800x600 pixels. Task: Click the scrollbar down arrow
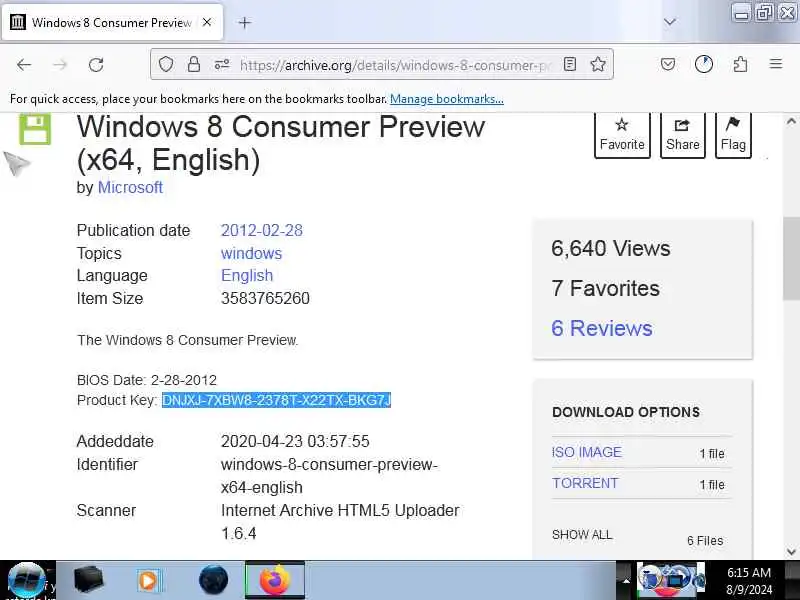click(x=791, y=551)
